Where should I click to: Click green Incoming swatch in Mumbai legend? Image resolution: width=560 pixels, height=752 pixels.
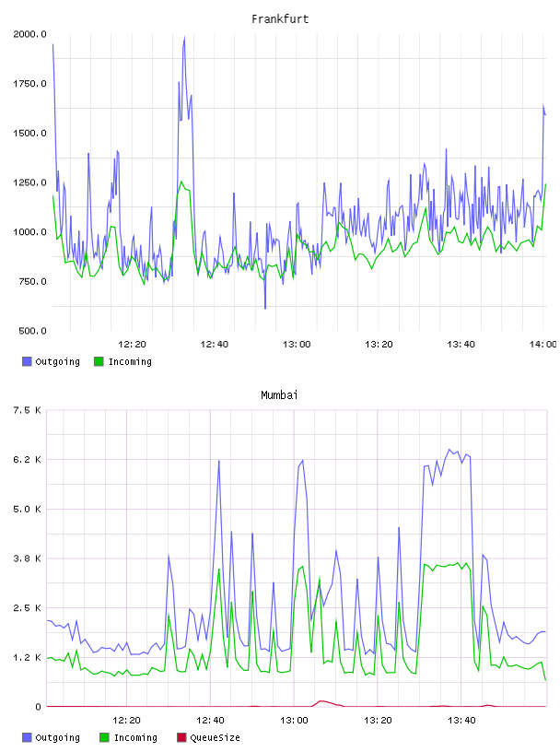[x=104, y=737]
